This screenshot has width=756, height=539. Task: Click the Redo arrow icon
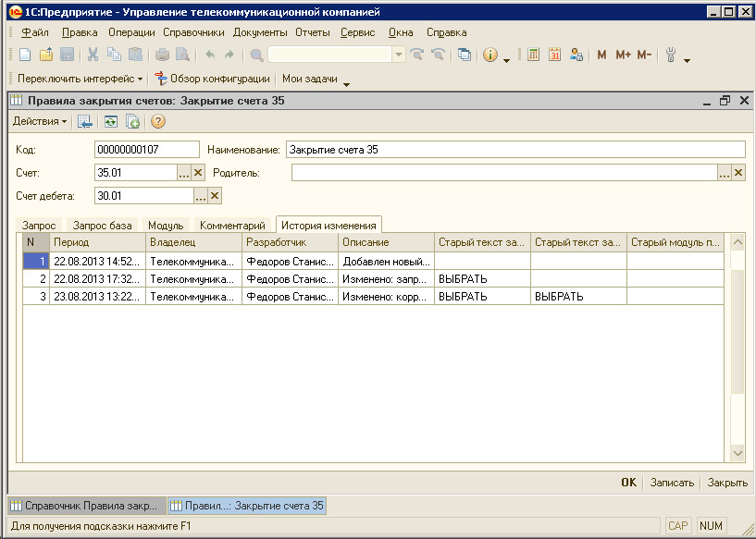click(229, 55)
